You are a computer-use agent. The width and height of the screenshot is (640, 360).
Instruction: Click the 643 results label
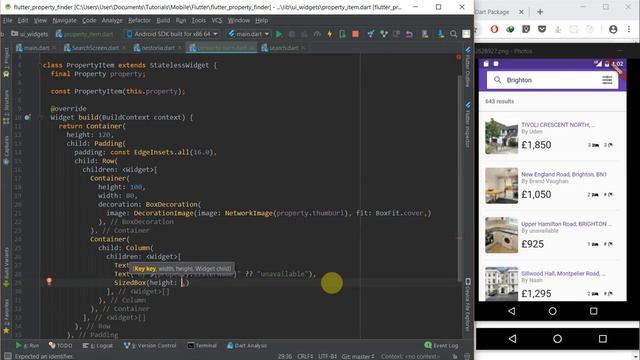pyautogui.click(x=500, y=101)
